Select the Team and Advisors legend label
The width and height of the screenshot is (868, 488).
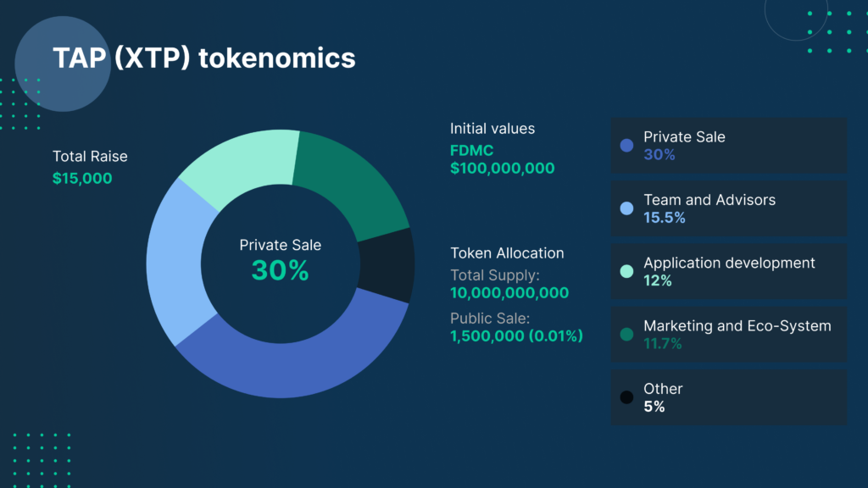tap(709, 200)
